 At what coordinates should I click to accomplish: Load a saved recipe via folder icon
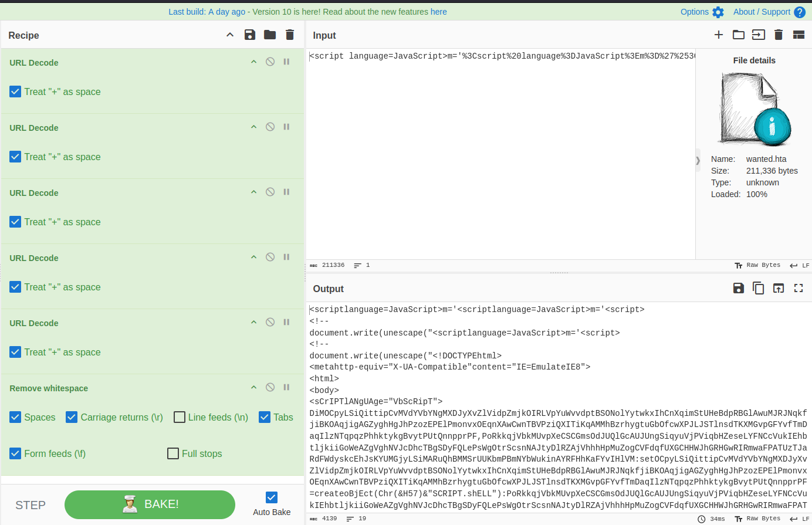tap(270, 35)
